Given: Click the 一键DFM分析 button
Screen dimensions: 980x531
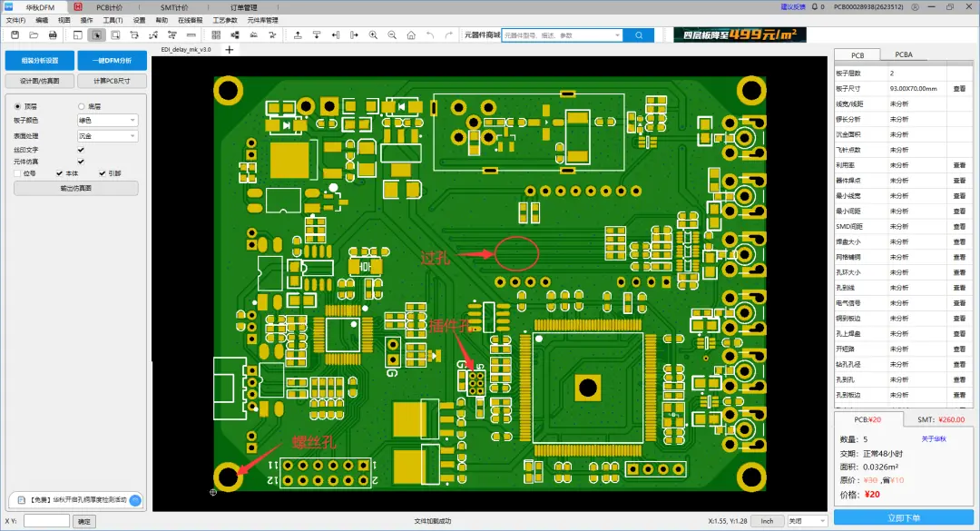Looking at the screenshot, I should click(112, 61).
